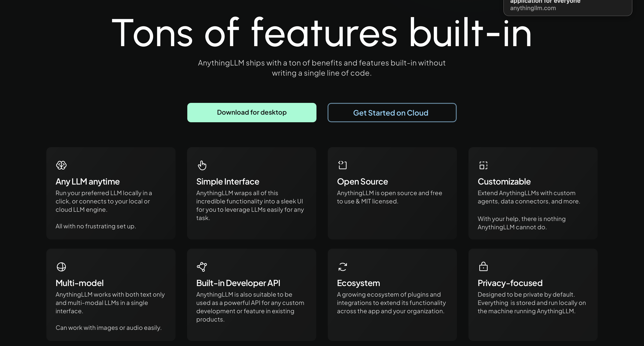This screenshot has height=346, width=644.
Task: Click the circular arrows Ecosystem icon
Action: click(x=343, y=267)
